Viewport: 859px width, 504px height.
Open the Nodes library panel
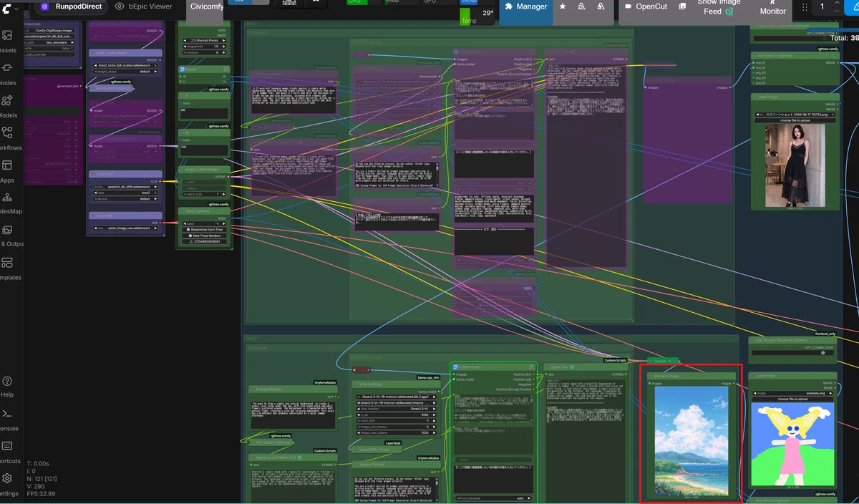point(7,74)
